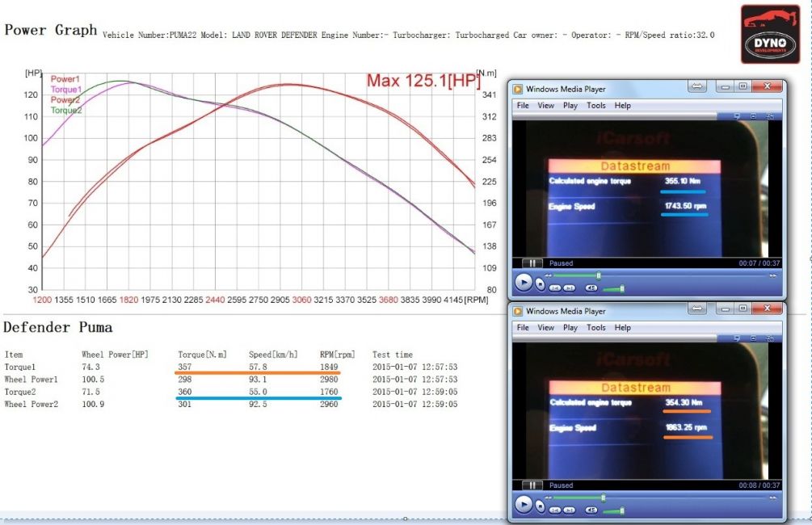
Task: Stop the player showing 354.30 Nm
Action: coord(541,506)
